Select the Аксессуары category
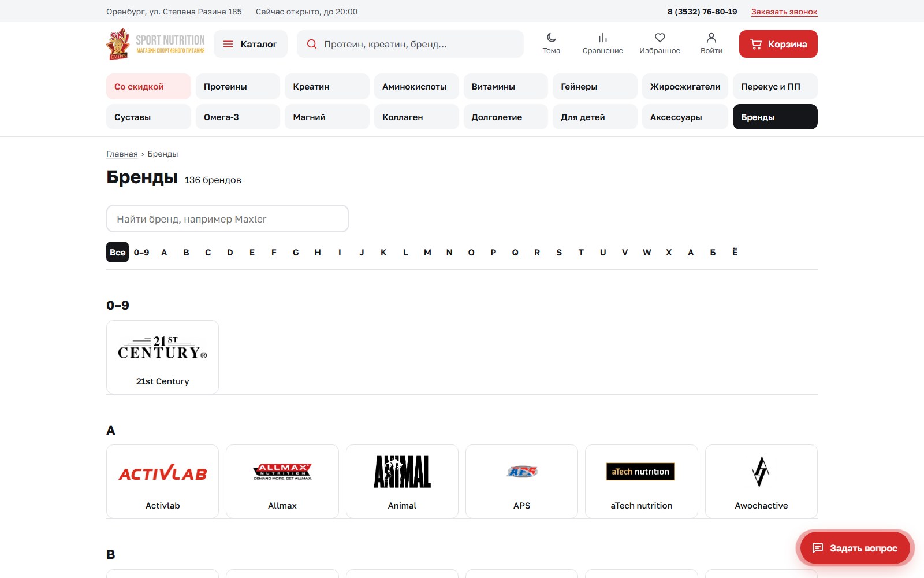The image size is (924, 578). click(685, 117)
